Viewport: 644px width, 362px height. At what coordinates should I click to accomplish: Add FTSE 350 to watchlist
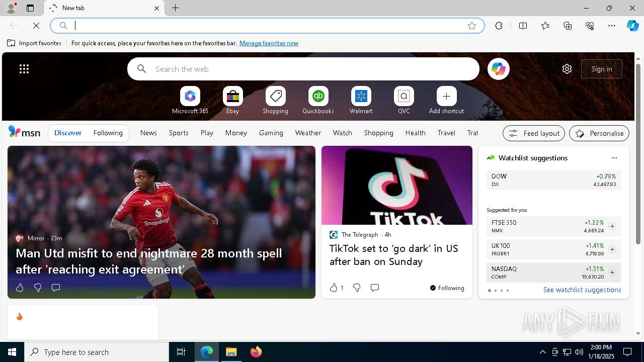point(612,226)
